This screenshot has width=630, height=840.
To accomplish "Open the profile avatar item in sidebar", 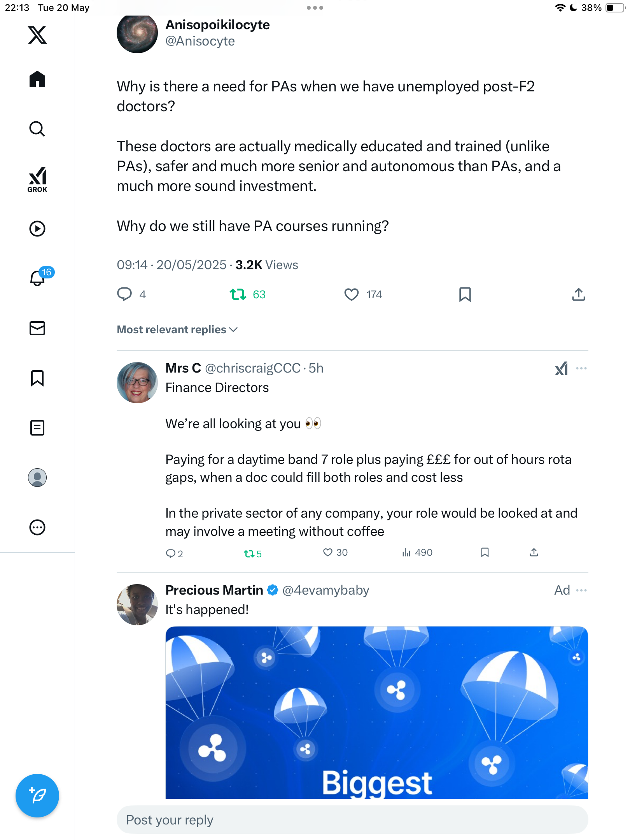I will 37,478.
